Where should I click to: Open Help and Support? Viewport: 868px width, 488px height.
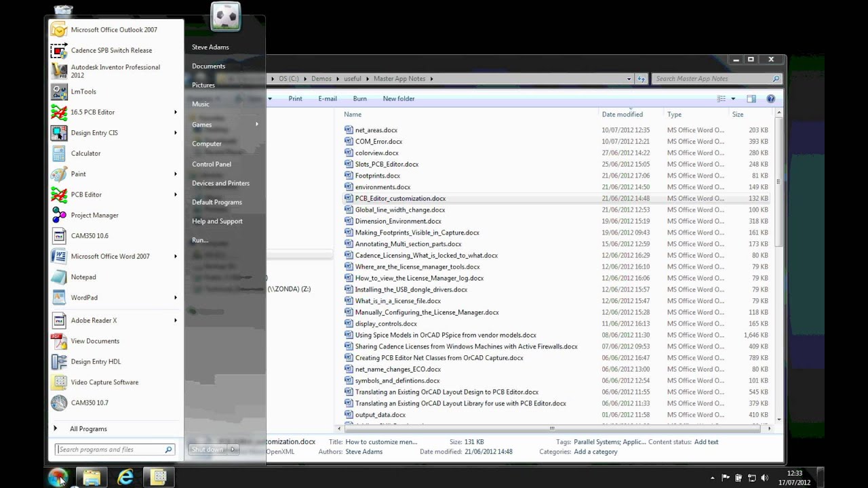pos(217,221)
